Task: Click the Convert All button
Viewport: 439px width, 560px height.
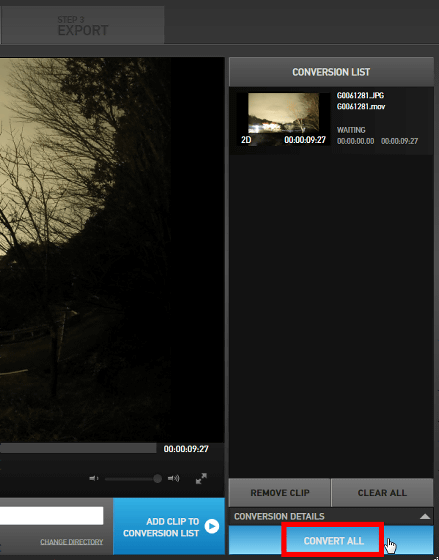Action: [331, 540]
